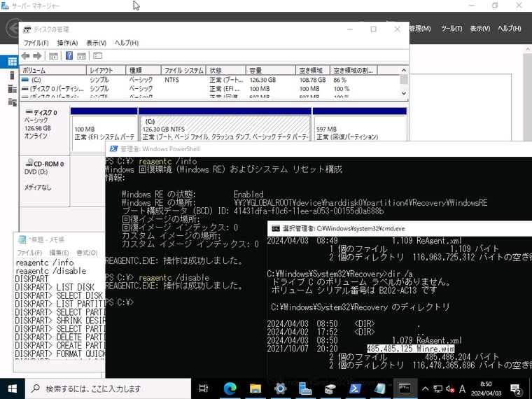Sort by 種類 column header
Image resolution: width=532 pixels, height=399 pixels.
pyautogui.click(x=143, y=70)
